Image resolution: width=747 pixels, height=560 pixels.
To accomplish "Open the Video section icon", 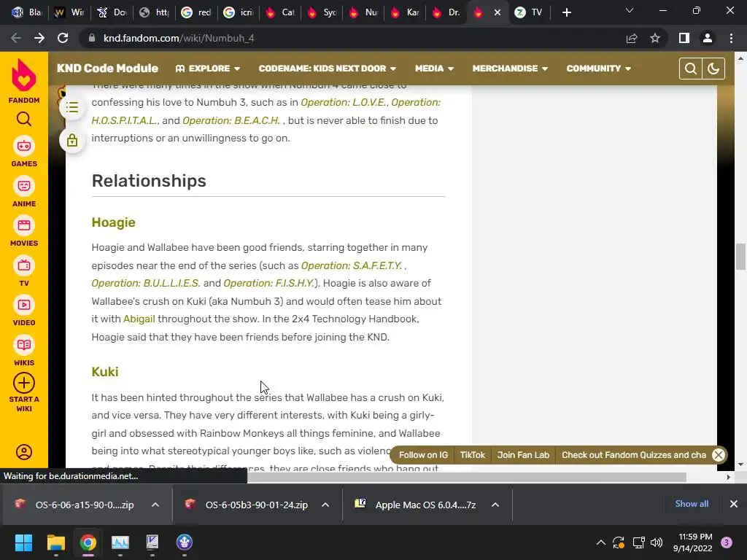I will (24, 306).
